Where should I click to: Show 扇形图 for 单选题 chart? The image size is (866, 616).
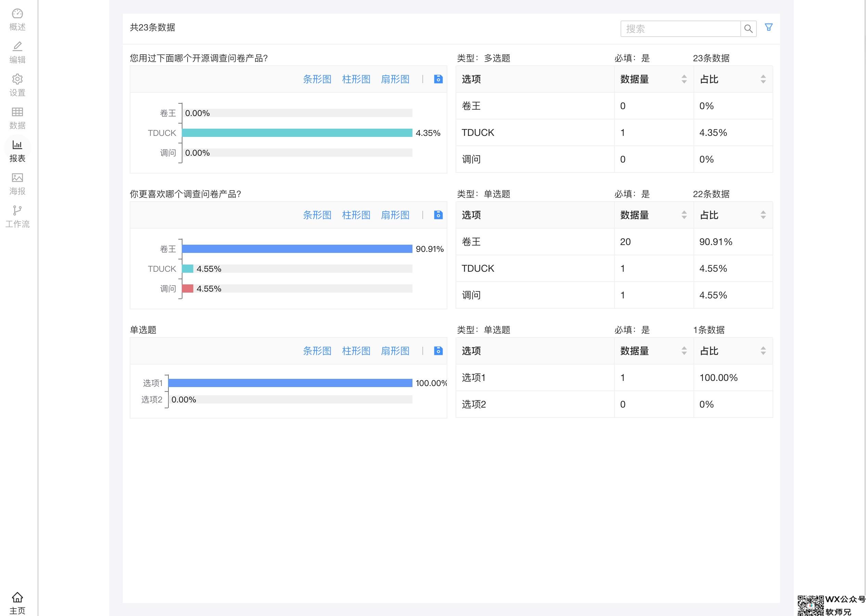(x=395, y=350)
